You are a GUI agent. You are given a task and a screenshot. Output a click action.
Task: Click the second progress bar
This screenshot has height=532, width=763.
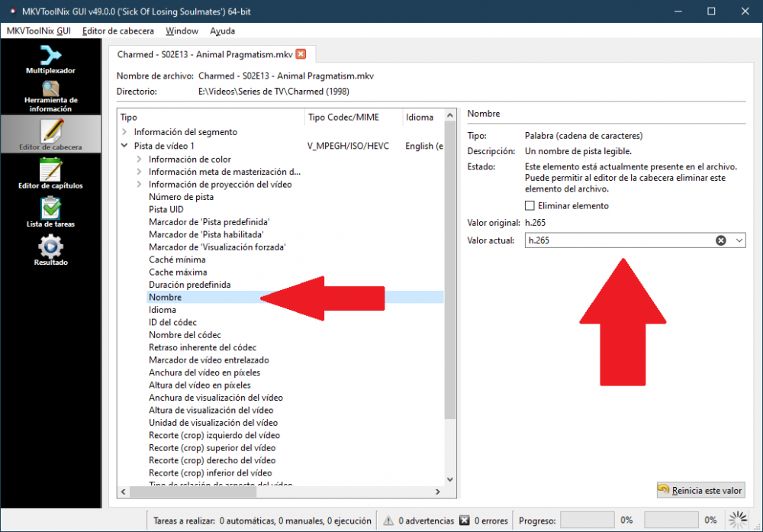point(671,521)
